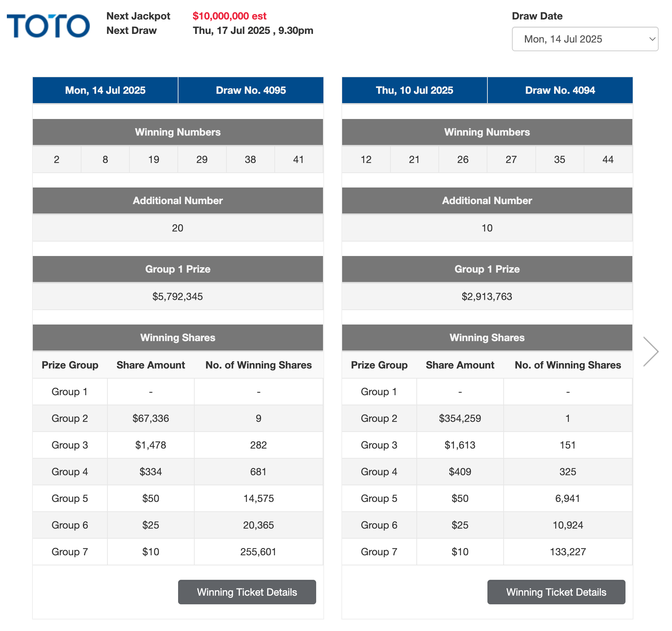Screen dimensions: 672x631
Task: Click the $5,792,345 Group 1 prize
Action: point(178,296)
